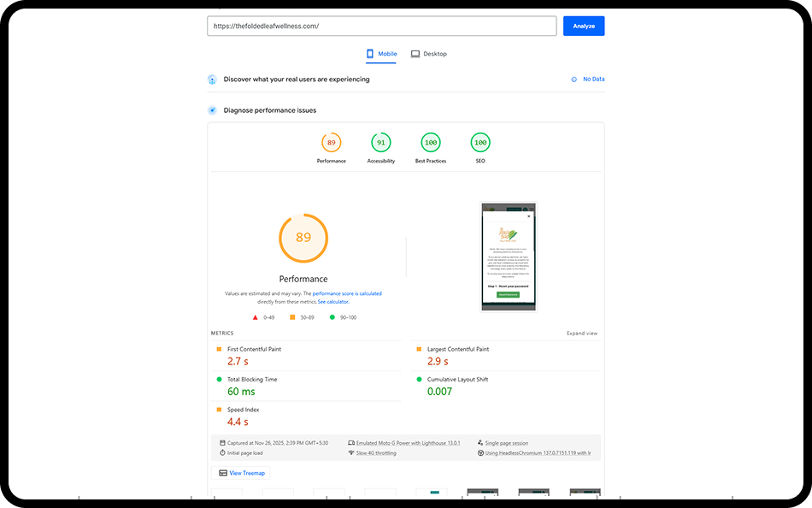Click green dot beside Cumulative Layout Shift
This screenshot has width=812, height=508.
pyautogui.click(x=419, y=380)
